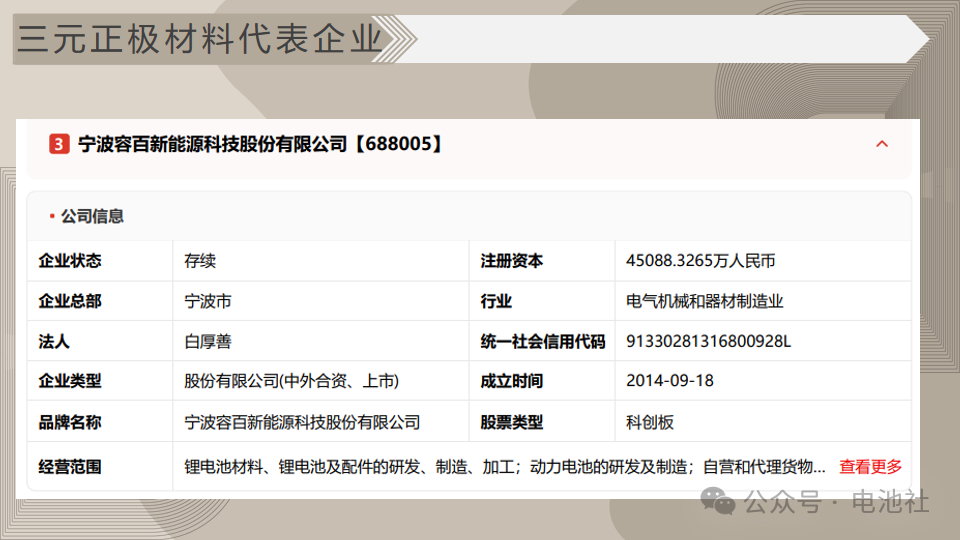
Task: Select company title 宁波容百新能源科技股份有限公司【688005】
Action: [261, 144]
